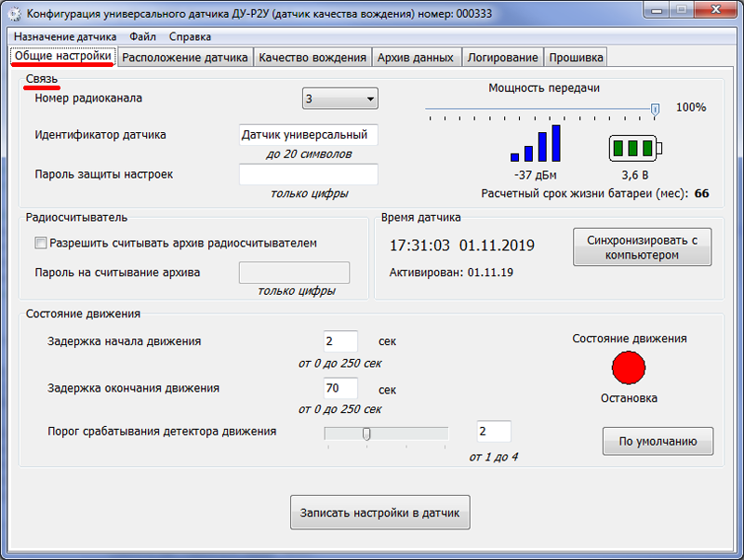Screen dimensions: 744x560
Task: Select the Общие настройки tab
Action: click(63, 56)
